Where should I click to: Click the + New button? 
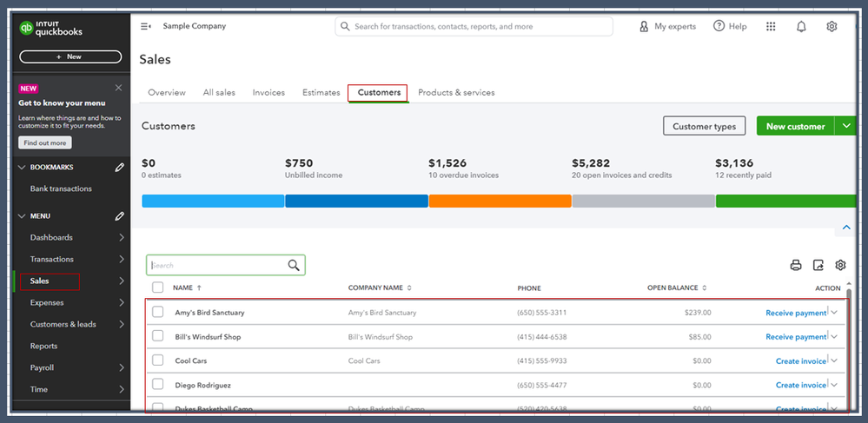click(70, 56)
